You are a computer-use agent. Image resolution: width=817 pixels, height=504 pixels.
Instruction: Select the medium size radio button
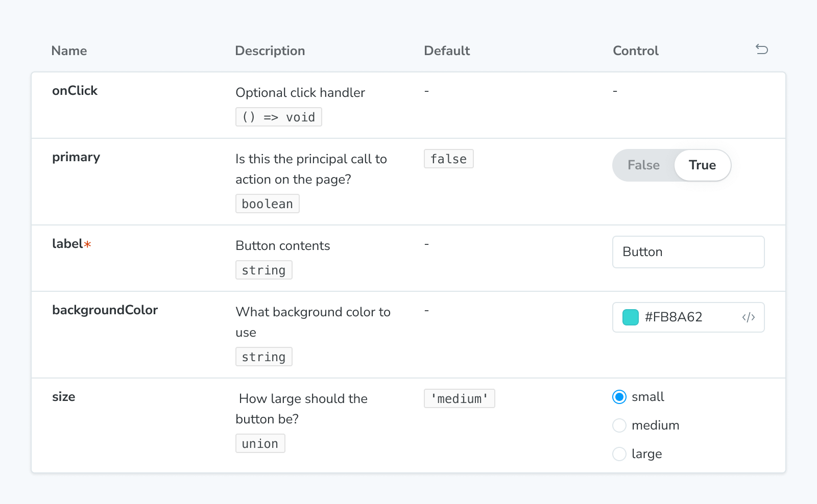pyautogui.click(x=619, y=425)
